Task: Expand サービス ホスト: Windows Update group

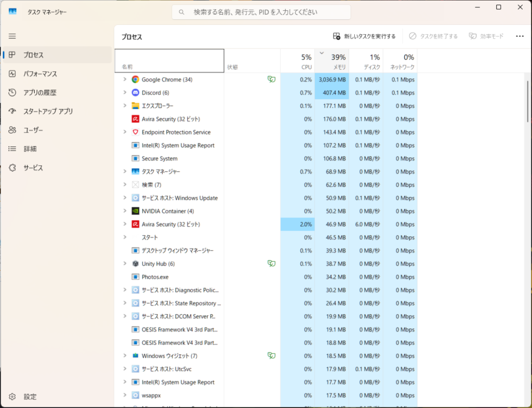Action: click(125, 198)
